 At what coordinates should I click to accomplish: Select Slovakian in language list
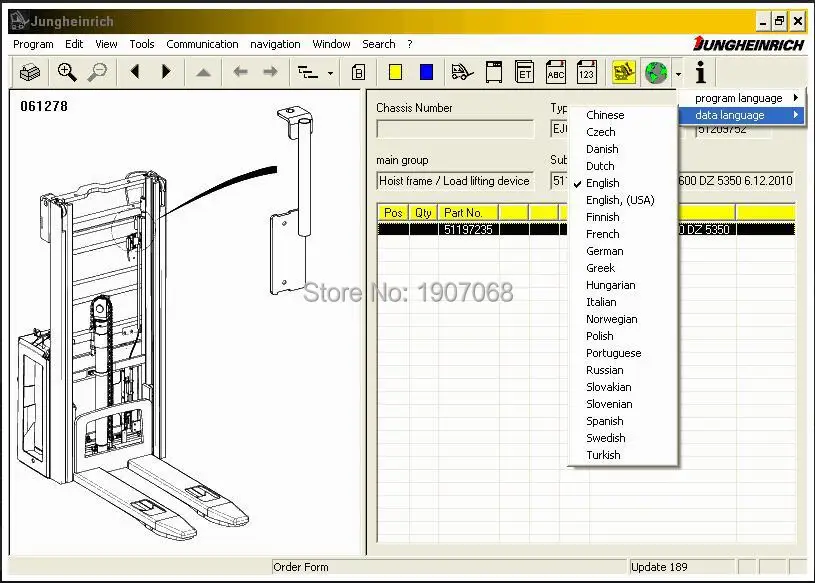point(624,387)
